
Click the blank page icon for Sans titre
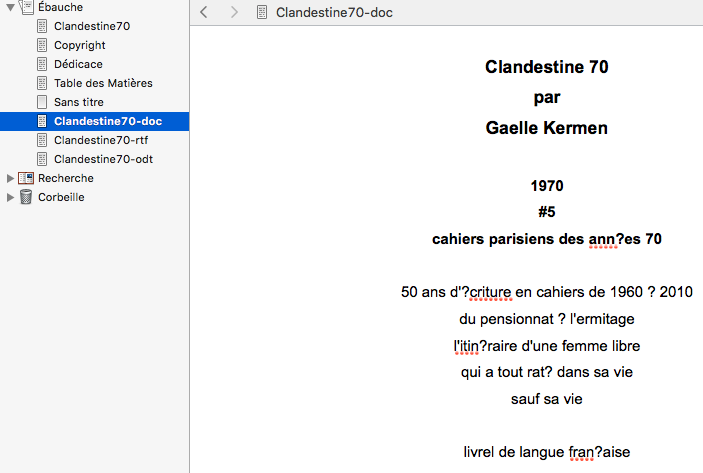coord(42,102)
